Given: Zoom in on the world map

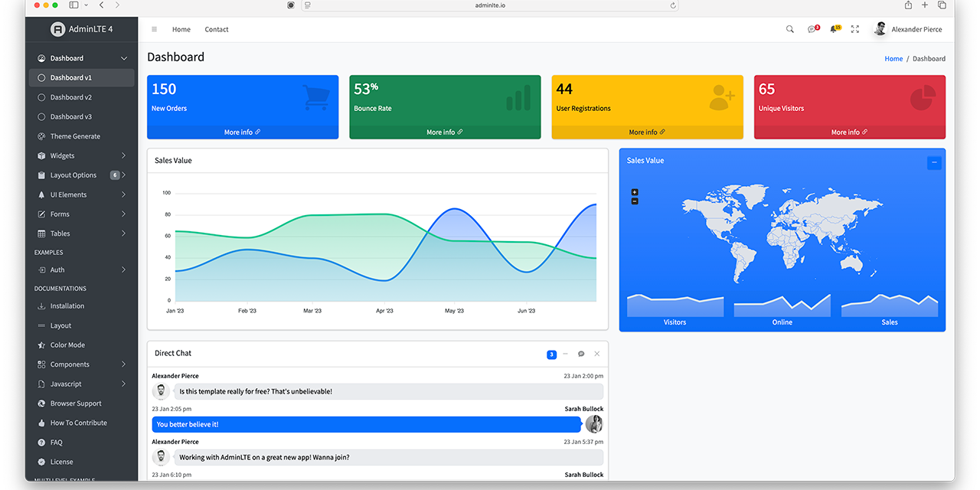Looking at the screenshot, I should [x=635, y=192].
